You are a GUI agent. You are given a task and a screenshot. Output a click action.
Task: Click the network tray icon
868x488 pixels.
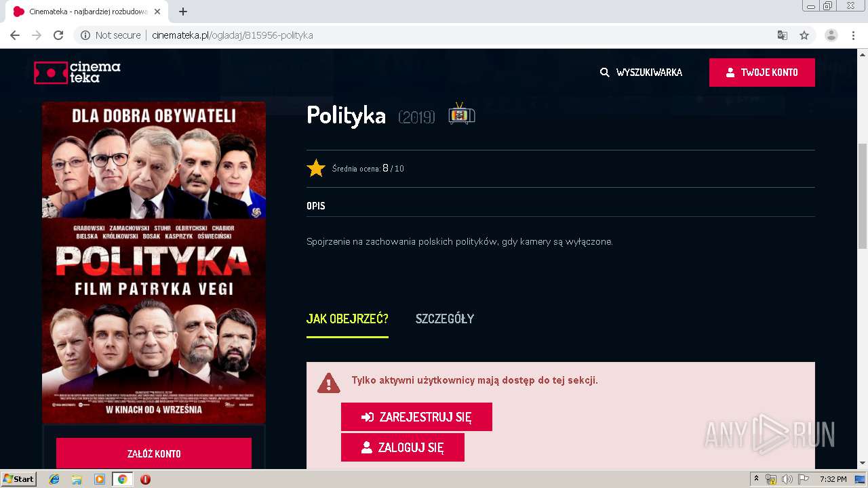(771, 479)
